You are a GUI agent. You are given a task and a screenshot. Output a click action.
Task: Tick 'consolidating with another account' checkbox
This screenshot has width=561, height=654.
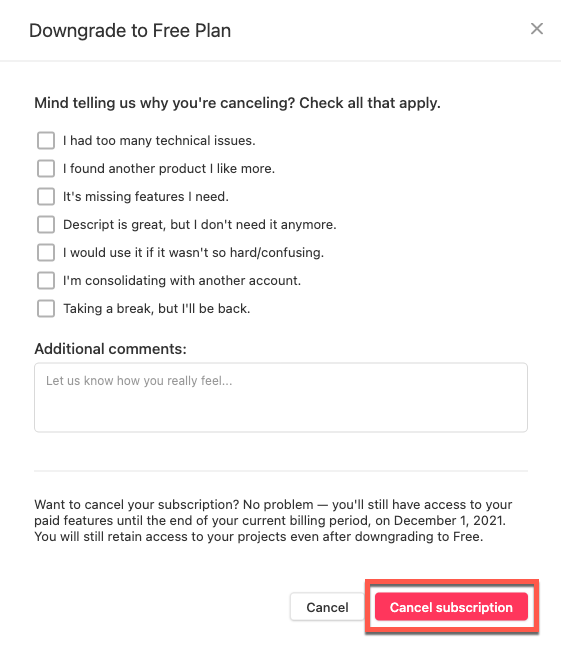[x=46, y=280]
